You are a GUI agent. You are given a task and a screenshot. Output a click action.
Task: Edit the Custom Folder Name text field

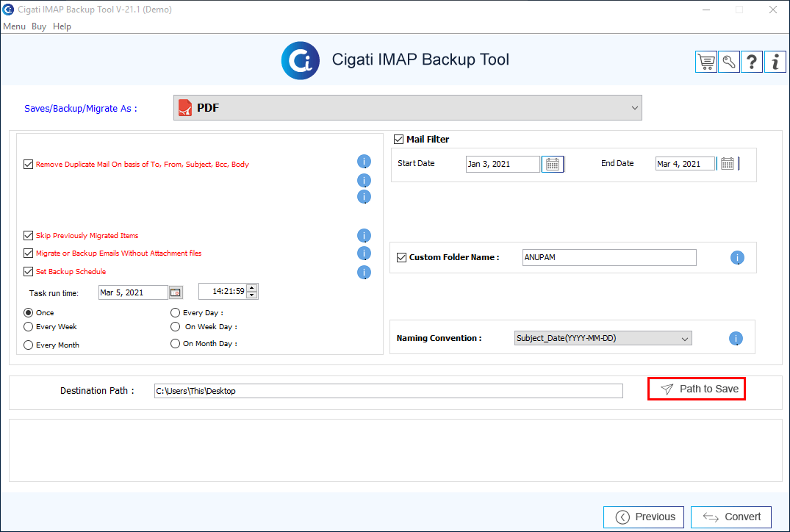(609, 257)
